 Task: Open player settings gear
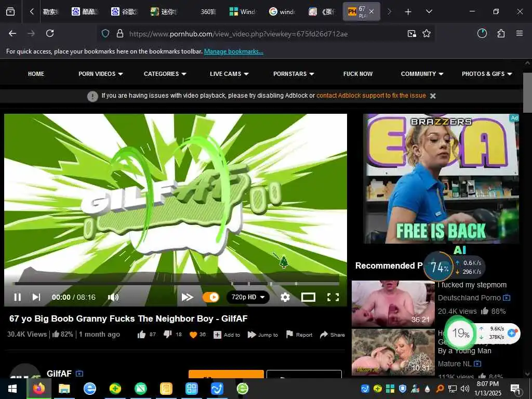[285, 297]
